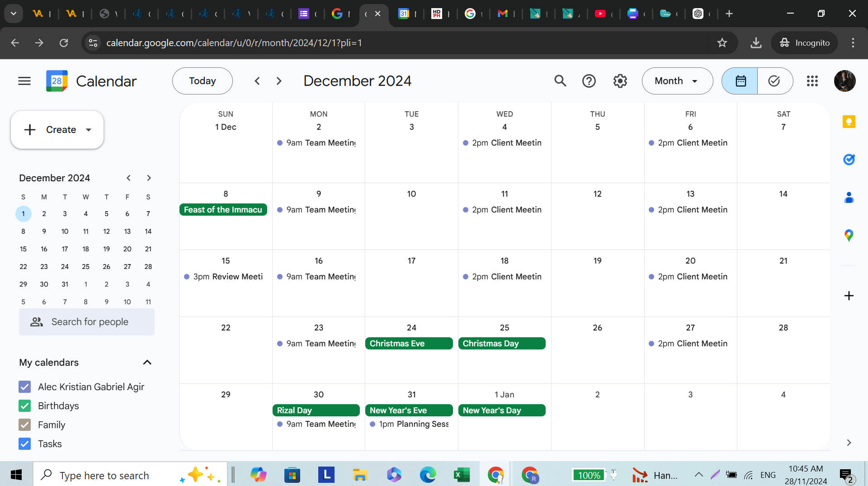Open 9am Team Meeting on Dec 2
The width and height of the screenshot is (868, 486).
(316, 143)
